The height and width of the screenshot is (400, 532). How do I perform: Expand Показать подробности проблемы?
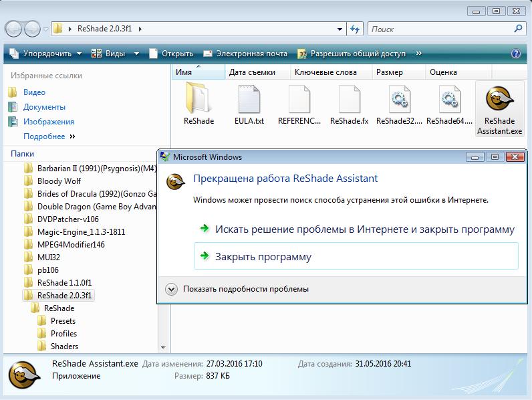(x=171, y=290)
